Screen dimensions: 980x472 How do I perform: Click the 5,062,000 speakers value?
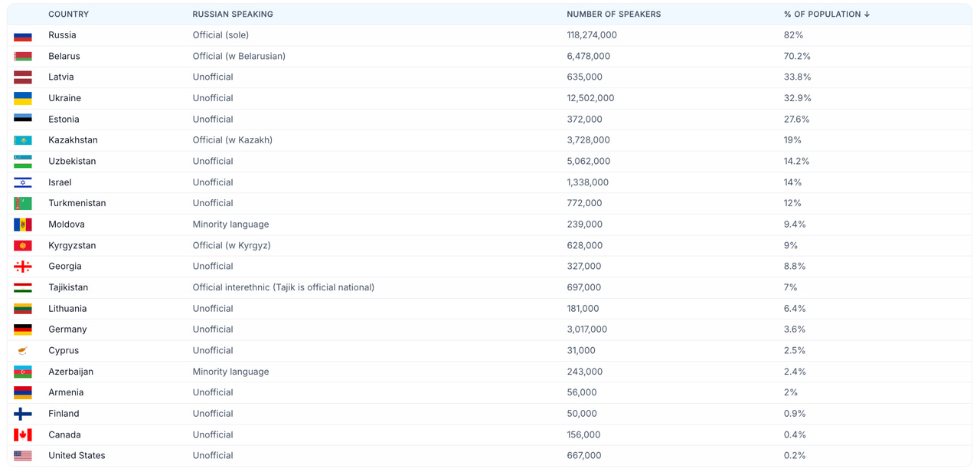tap(589, 162)
